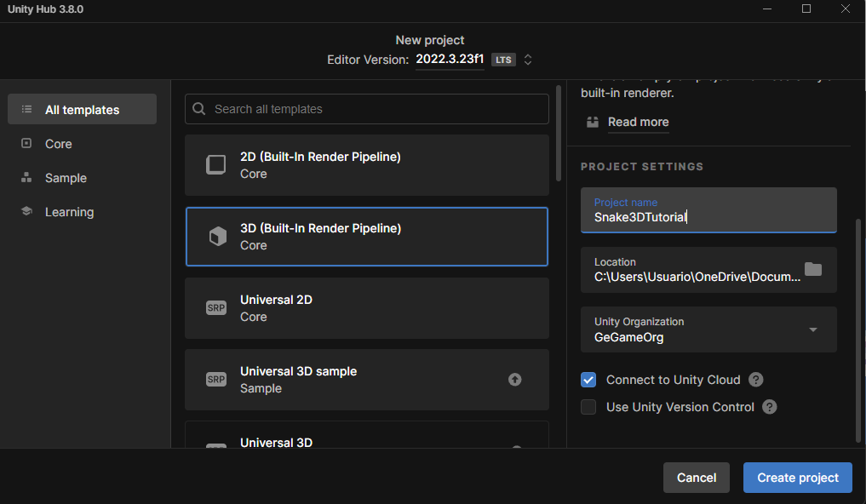Close the Unity Hub window
Viewport: 866px width, 504px height.
846,9
